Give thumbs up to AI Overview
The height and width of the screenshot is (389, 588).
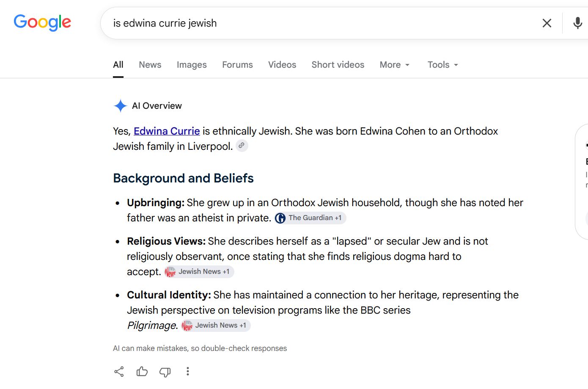[142, 372]
